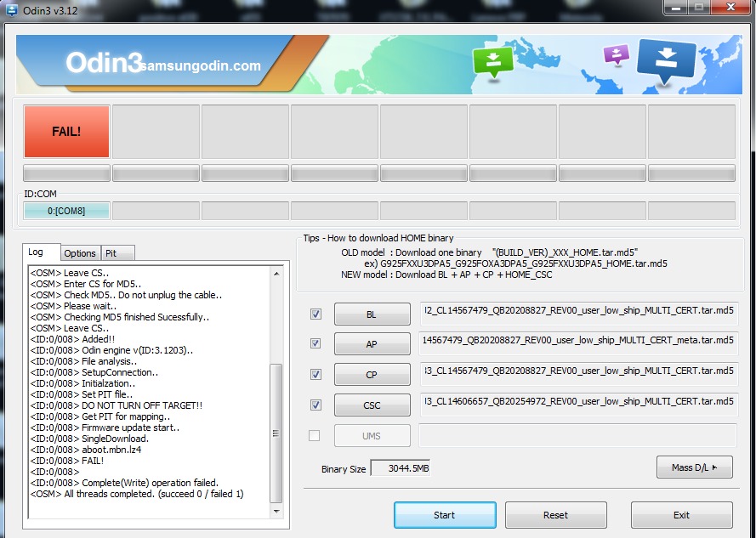Uncheck the CP file checkbox
The height and width of the screenshot is (538, 756).
tap(315, 375)
